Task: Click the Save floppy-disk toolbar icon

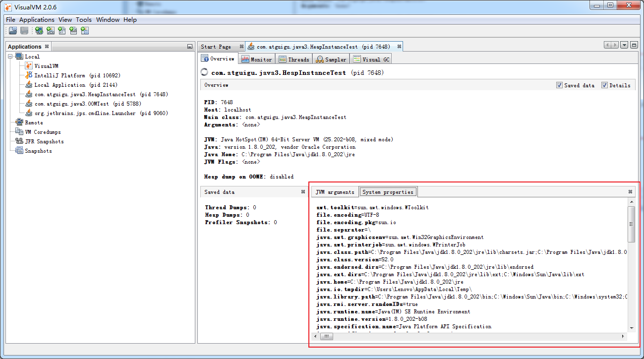Action: tap(24, 31)
